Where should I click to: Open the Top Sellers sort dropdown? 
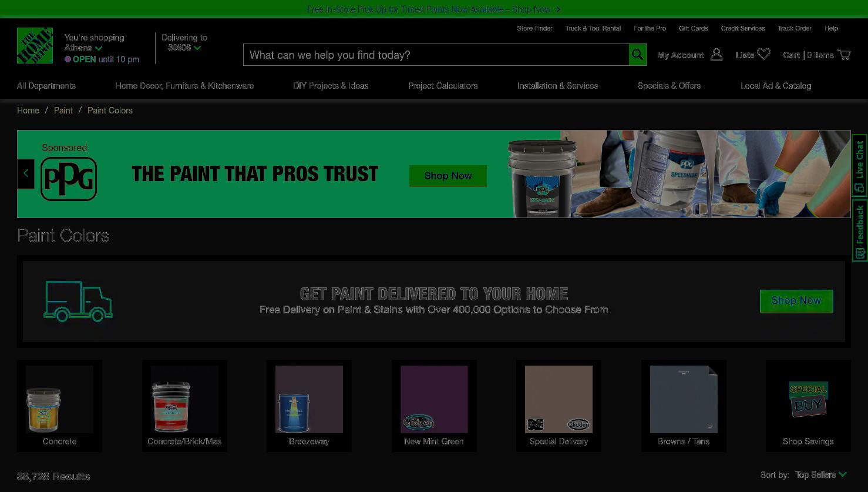pyautogui.click(x=821, y=474)
